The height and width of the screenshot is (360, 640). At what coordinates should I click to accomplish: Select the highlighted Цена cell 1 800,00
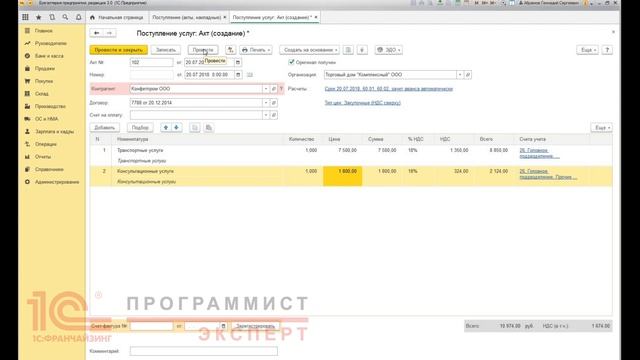click(x=342, y=176)
